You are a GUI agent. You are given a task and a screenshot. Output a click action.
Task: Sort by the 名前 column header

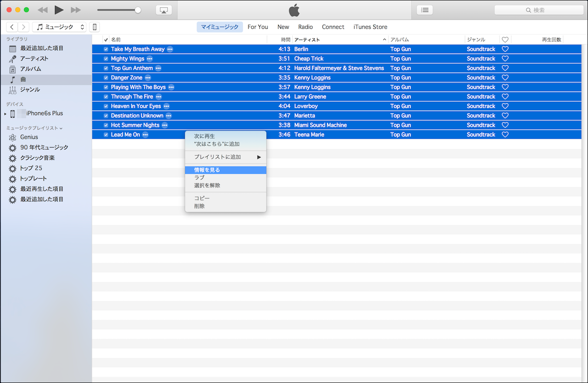(188, 40)
